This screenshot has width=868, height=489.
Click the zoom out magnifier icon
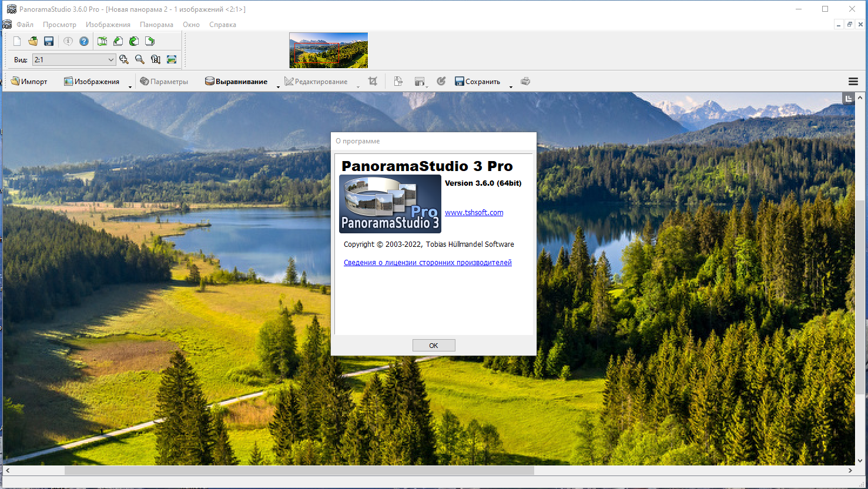139,59
